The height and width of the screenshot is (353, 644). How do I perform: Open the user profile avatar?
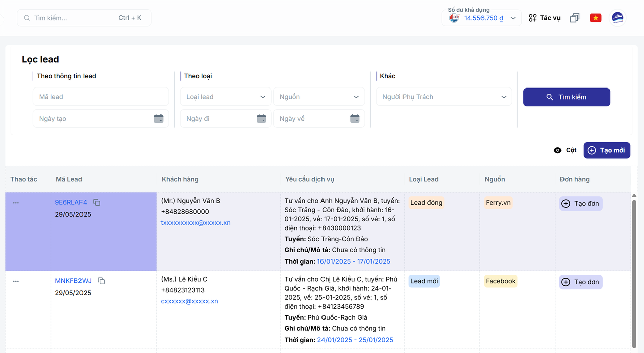[x=617, y=18]
